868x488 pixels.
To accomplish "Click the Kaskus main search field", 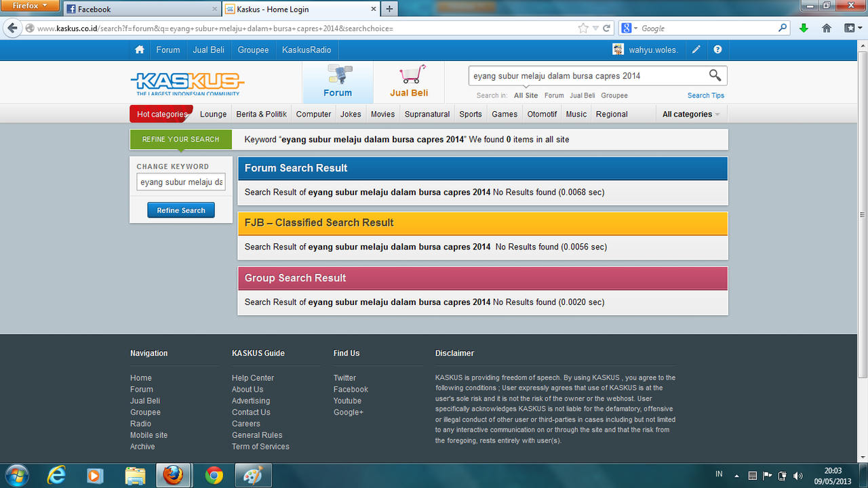I will [589, 75].
